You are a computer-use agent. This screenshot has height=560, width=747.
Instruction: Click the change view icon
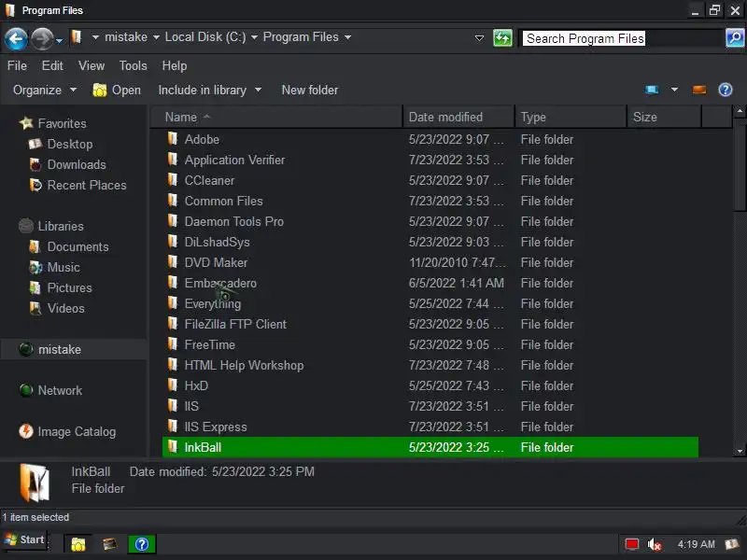pyautogui.click(x=651, y=90)
